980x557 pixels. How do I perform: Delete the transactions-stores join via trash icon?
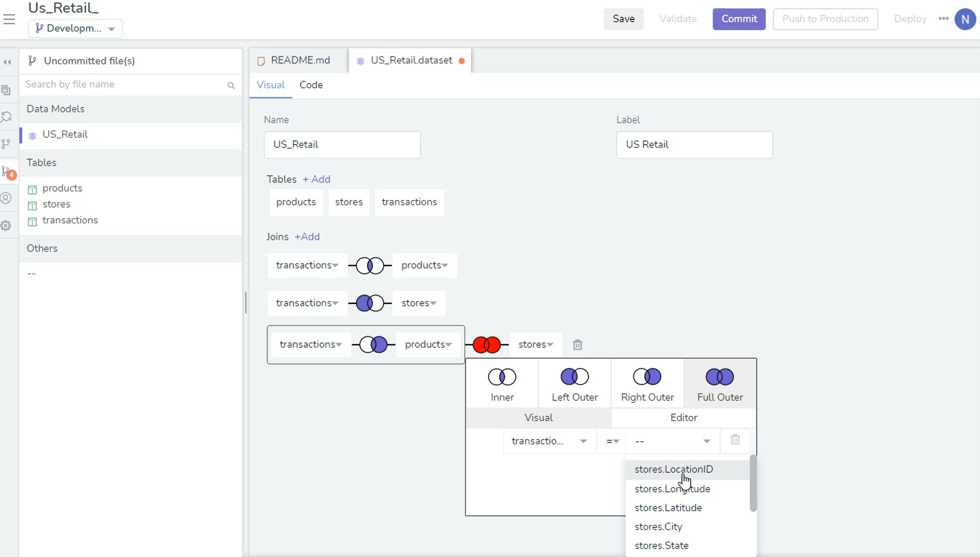578,345
